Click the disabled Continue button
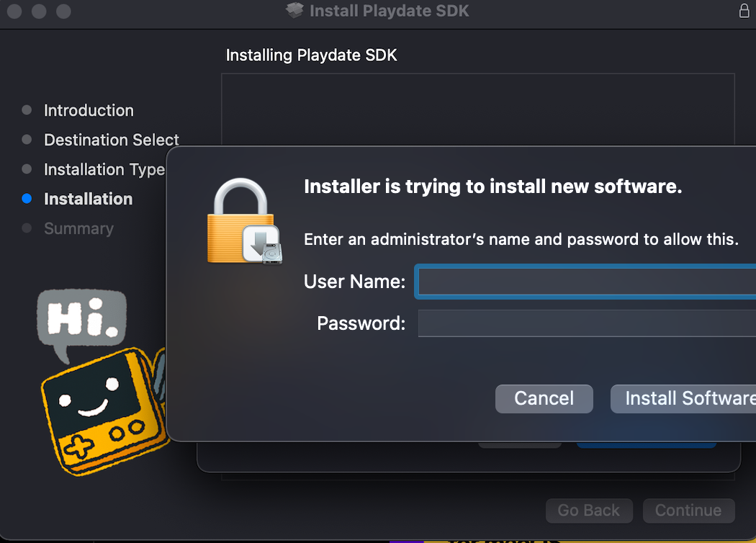Image resolution: width=756 pixels, height=543 pixels. click(688, 510)
